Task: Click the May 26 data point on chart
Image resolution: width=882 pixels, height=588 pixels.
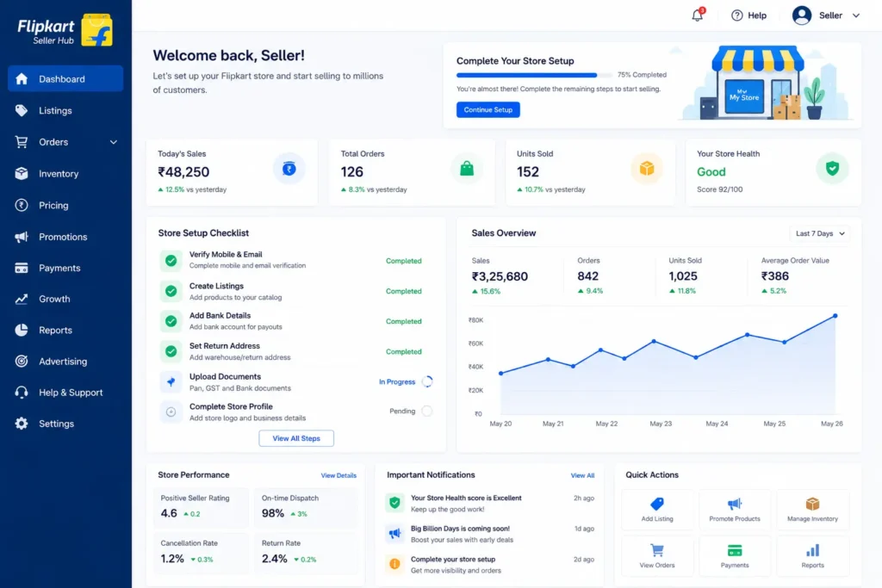Action: coord(835,316)
